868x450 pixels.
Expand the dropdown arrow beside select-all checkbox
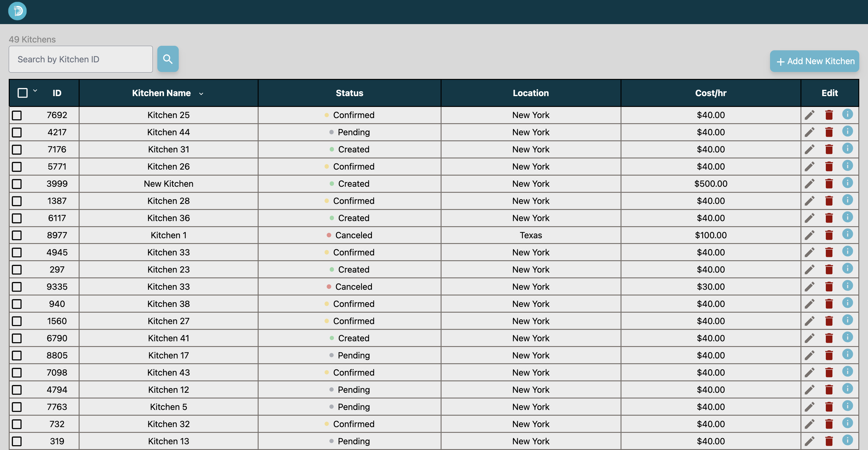point(35,91)
